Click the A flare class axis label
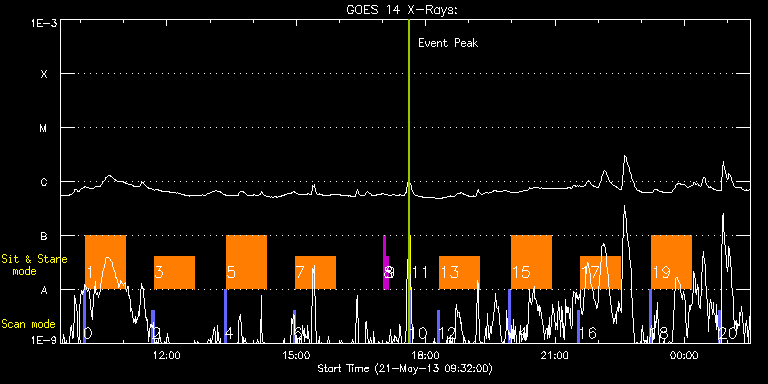The height and width of the screenshot is (384, 768). tap(44, 290)
